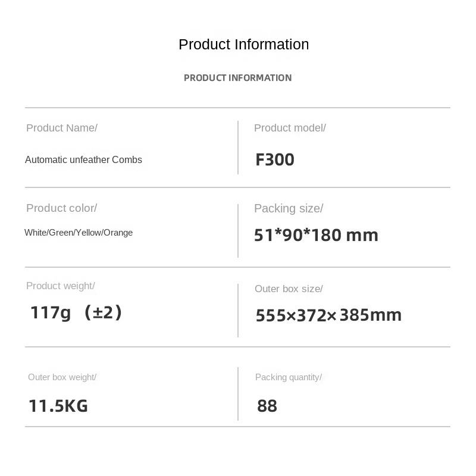This screenshot has height=476, width=476.
Task: Select the "Product model/" label
Action: point(290,128)
